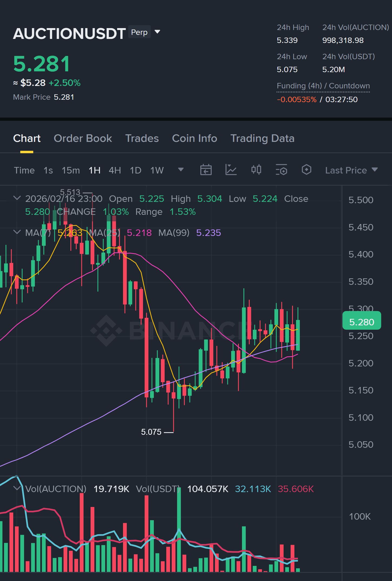
Task: Open the calendar date jump icon
Action: pos(206,170)
